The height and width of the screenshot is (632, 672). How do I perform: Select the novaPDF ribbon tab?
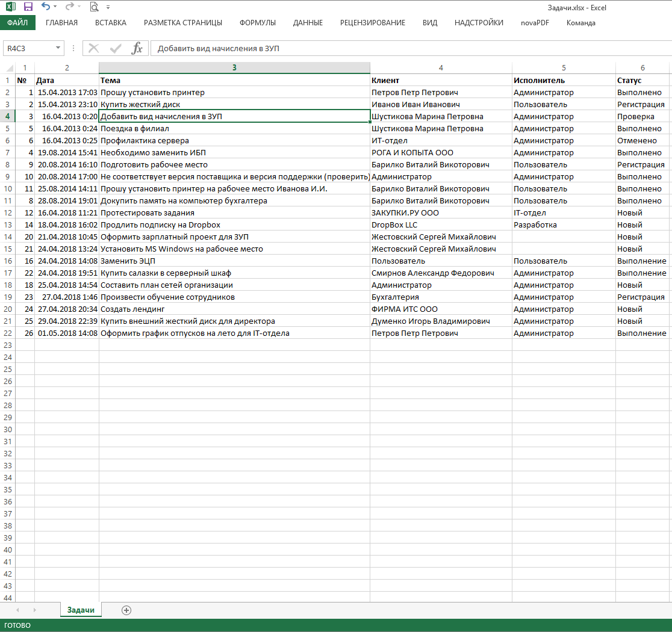(535, 23)
